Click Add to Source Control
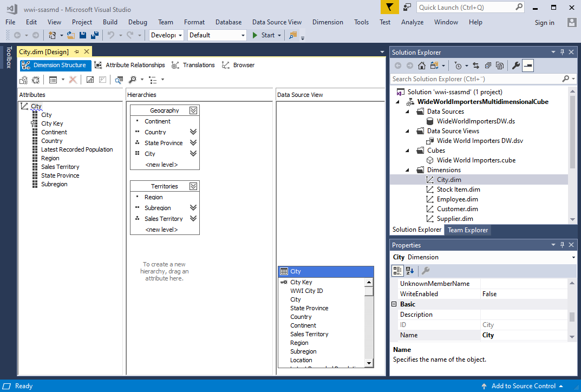581x392 pixels. 523,386
